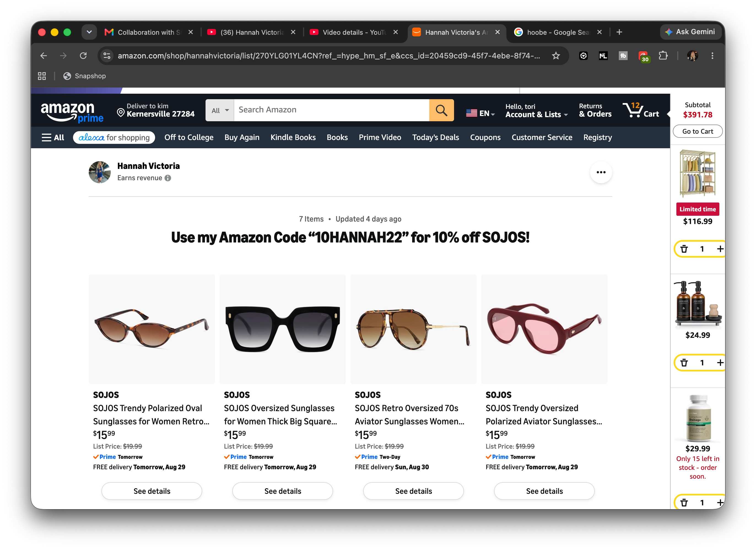Open Off to College nav item

(189, 137)
